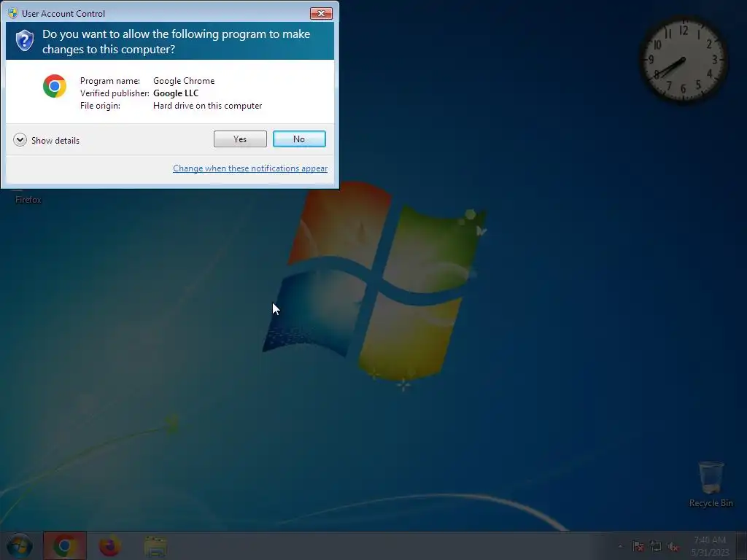Click the User Account Control title shield icon
Image resolution: width=747 pixels, height=560 pixels.
(x=13, y=13)
